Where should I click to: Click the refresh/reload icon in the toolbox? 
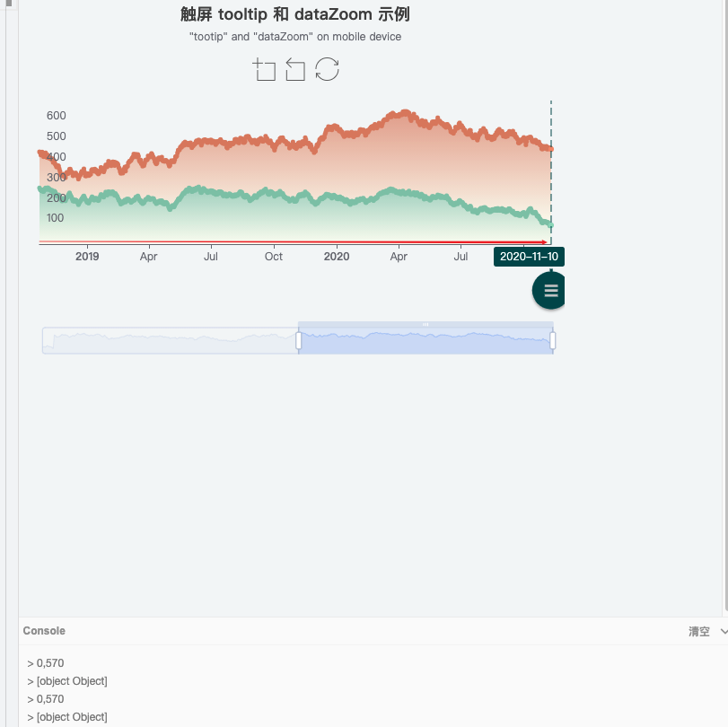(x=328, y=69)
